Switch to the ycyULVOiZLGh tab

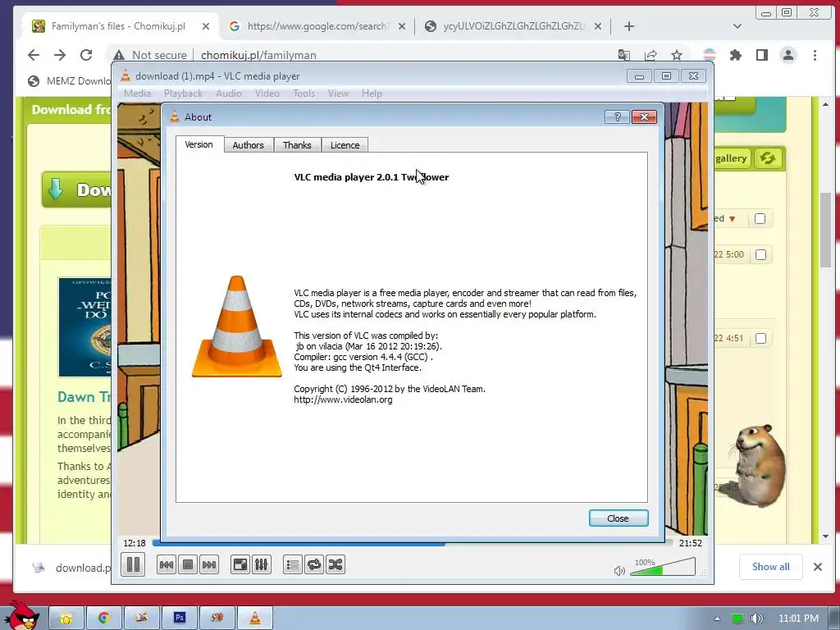[x=514, y=26]
